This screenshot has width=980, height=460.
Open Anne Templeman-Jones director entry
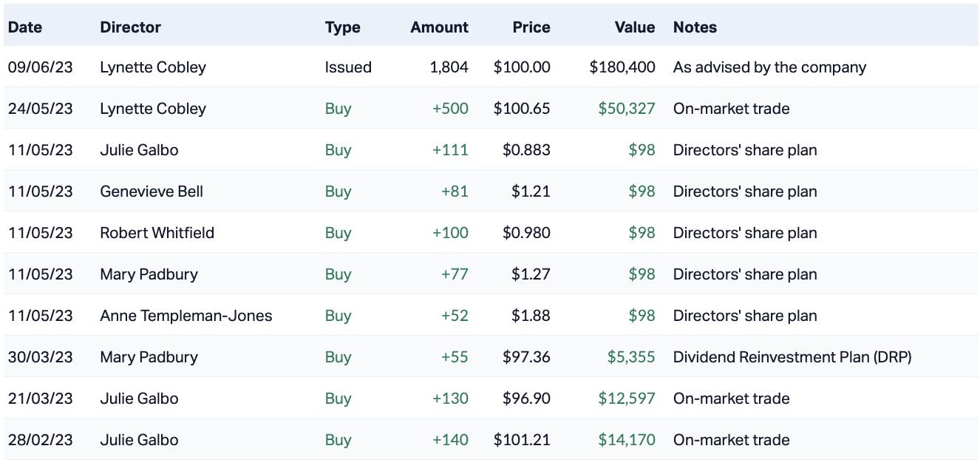[186, 316]
